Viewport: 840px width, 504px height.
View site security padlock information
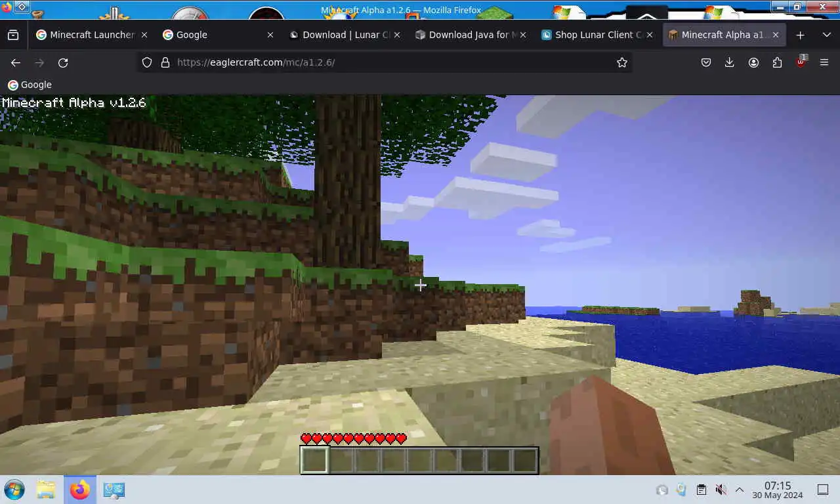click(165, 62)
